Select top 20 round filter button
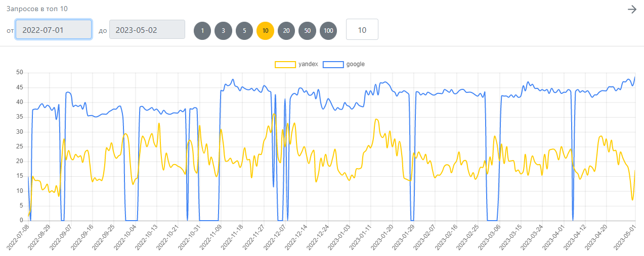The height and width of the screenshot is (256, 644). (286, 30)
